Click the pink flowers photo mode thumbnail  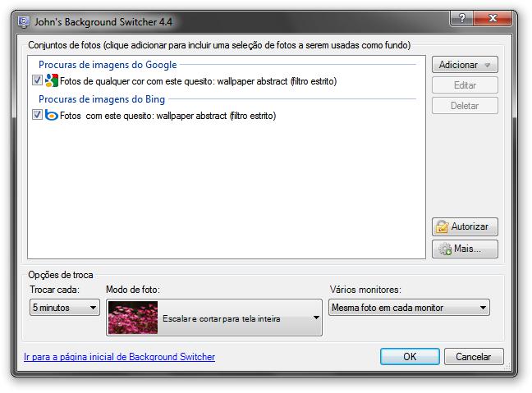[133, 318]
